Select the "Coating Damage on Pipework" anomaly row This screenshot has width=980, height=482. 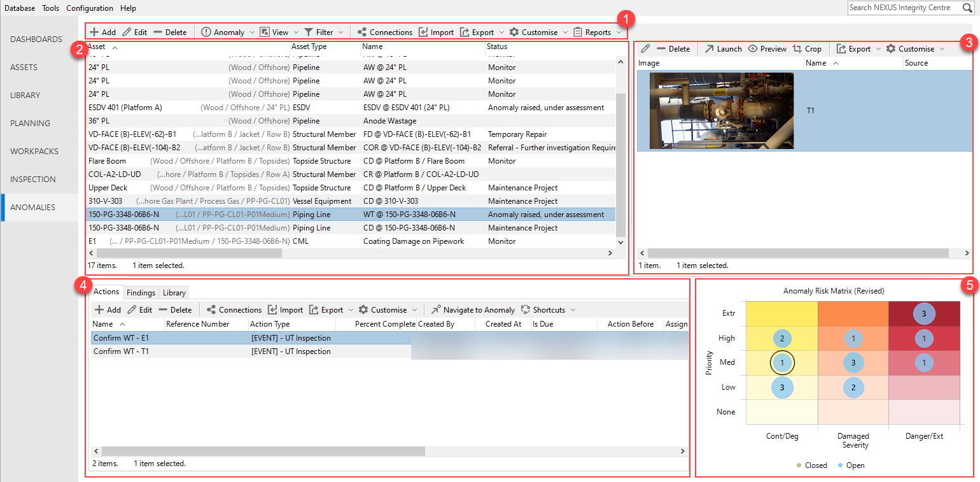click(351, 241)
